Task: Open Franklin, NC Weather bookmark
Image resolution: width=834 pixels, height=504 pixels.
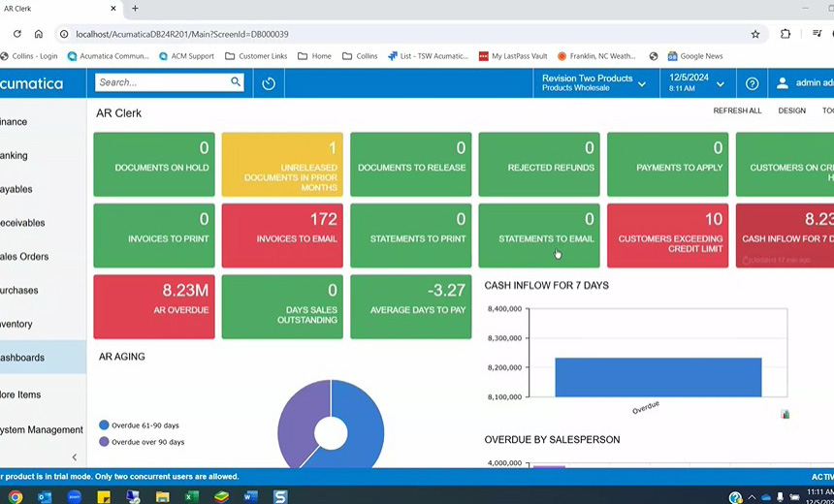Action: [596, 56]
